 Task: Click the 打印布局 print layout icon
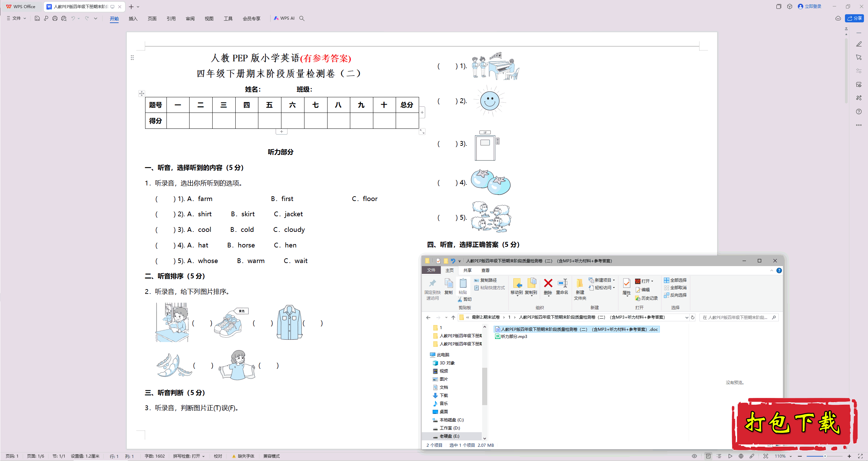tap(708, 455)
